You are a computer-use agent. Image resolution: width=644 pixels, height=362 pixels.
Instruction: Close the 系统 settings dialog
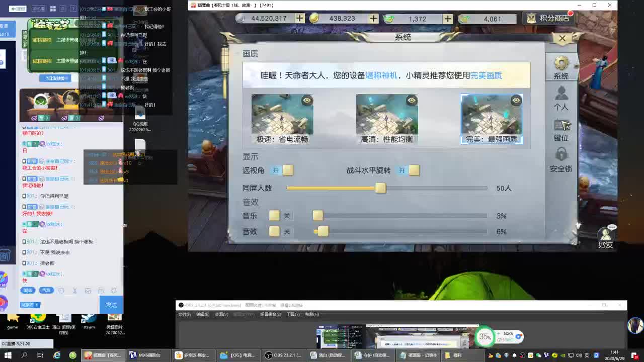[x=562, y=38]
